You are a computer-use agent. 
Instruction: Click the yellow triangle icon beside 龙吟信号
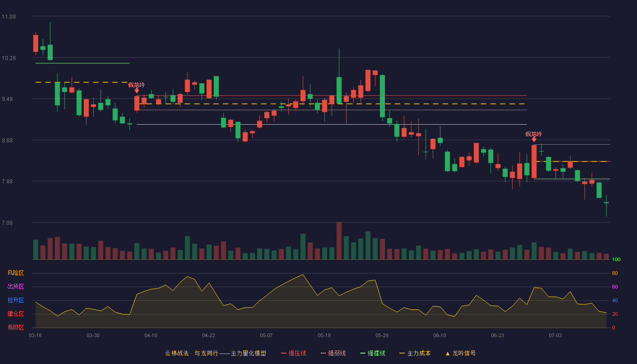[448, 354]
